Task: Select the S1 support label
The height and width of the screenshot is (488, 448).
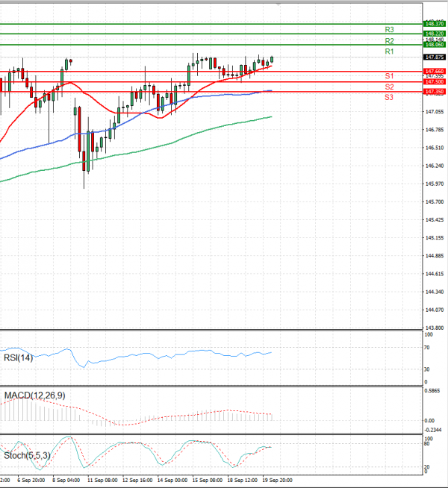Action: [x=389, y=76]
